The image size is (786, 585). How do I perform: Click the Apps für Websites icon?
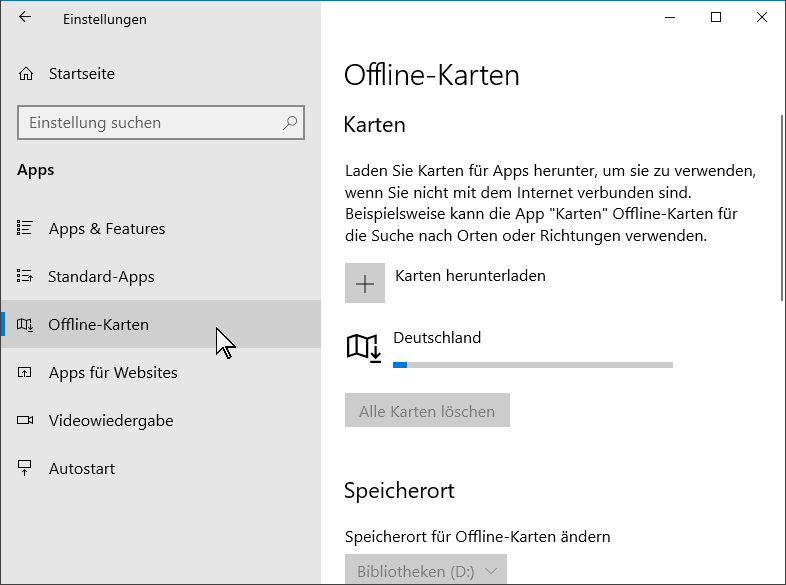pos(25,372)
